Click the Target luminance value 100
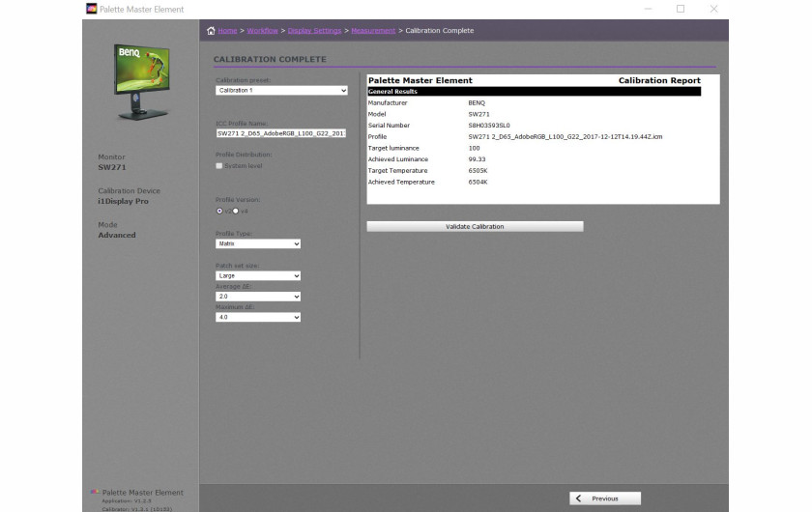This screenshot has height=512, width=812. [x=474, y=148]
